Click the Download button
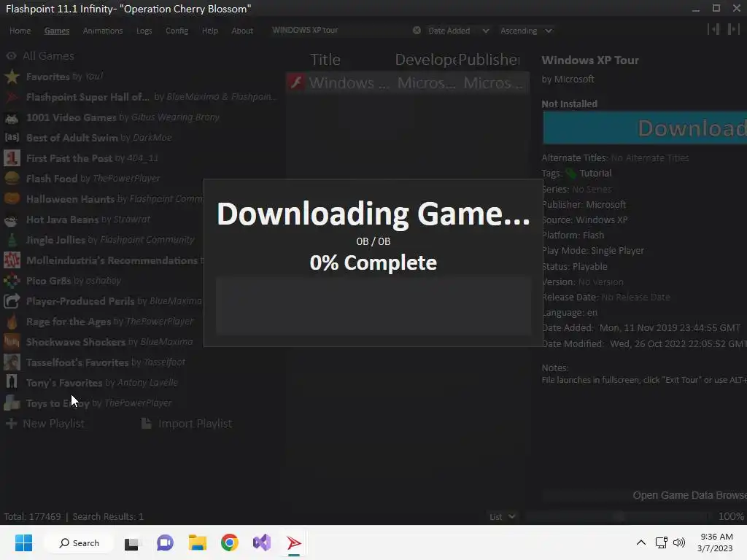 (x=645, y=128)
